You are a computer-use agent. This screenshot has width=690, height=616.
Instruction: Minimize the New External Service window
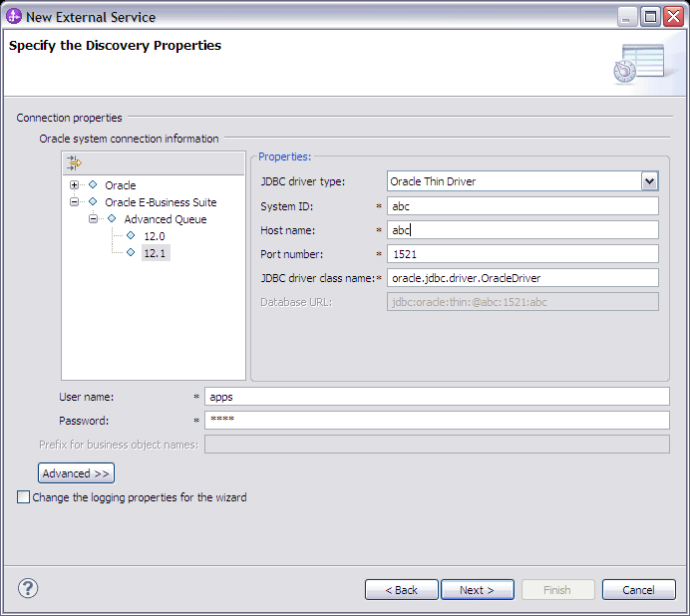click(627, 17)
